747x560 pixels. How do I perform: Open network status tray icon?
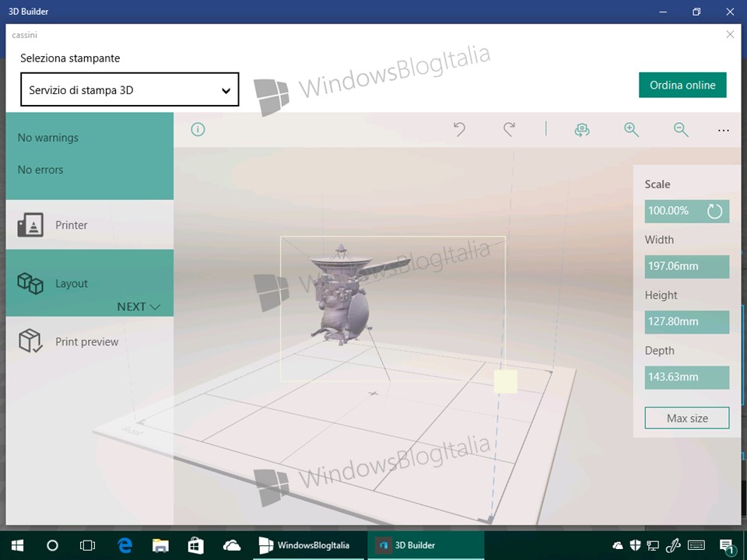[653, 546]
